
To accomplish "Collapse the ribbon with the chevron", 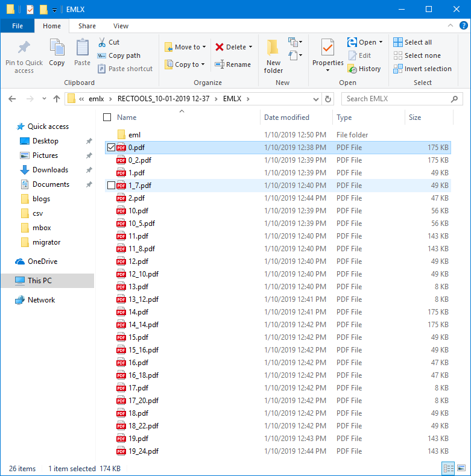I will click(450, 25).
